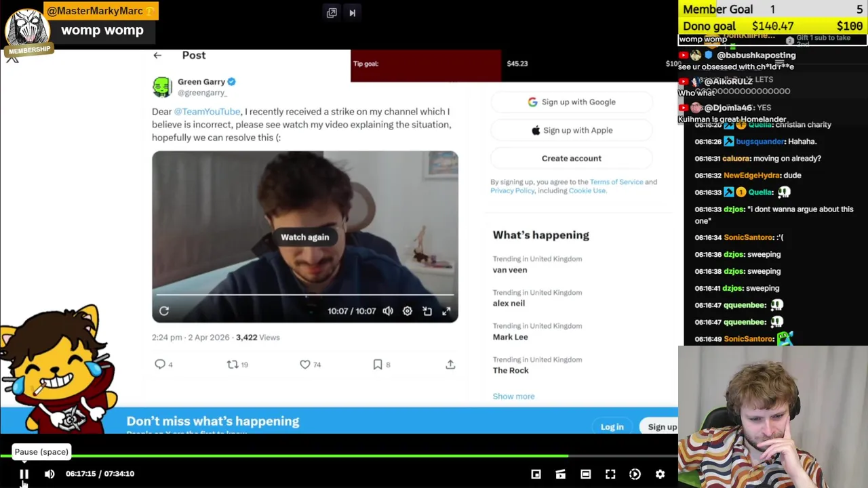This screenshot has width=868, height=488.
Task: Click the streamer webcam overlay
Action: click(x=773, y=417)
